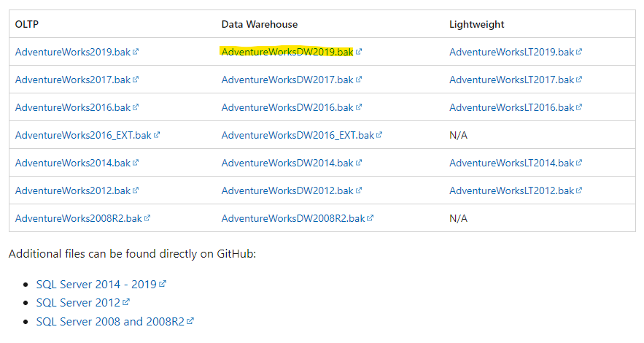Follow SQL Server 2008 and 2008R2 link

110,321
